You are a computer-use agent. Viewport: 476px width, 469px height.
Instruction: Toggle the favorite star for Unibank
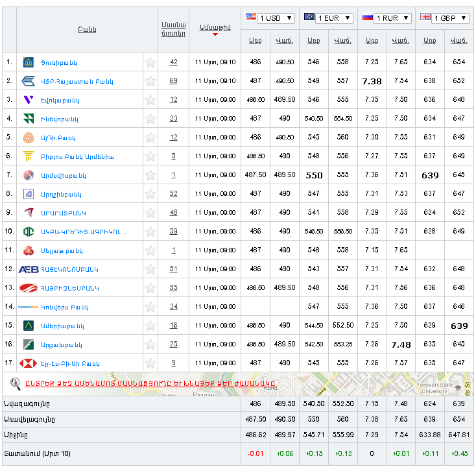click(x=150, y=62)
